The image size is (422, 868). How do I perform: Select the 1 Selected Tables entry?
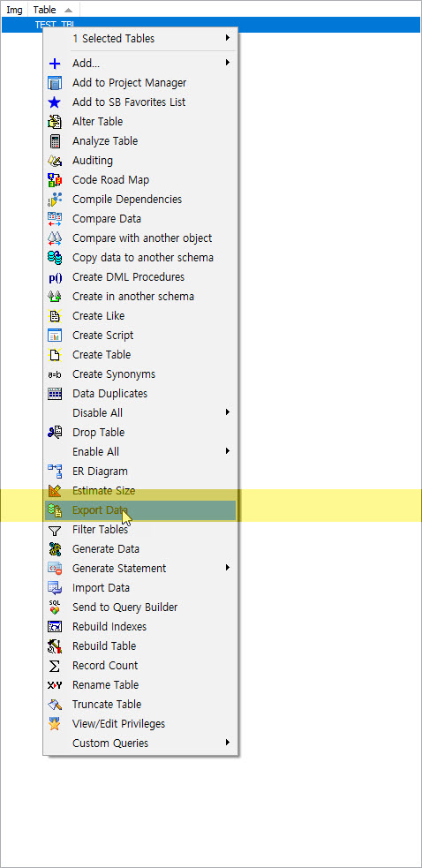click(x=140, y=39)
